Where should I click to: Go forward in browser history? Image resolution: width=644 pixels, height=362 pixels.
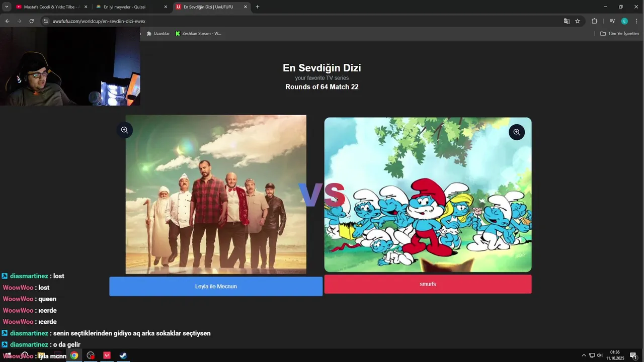19,21
